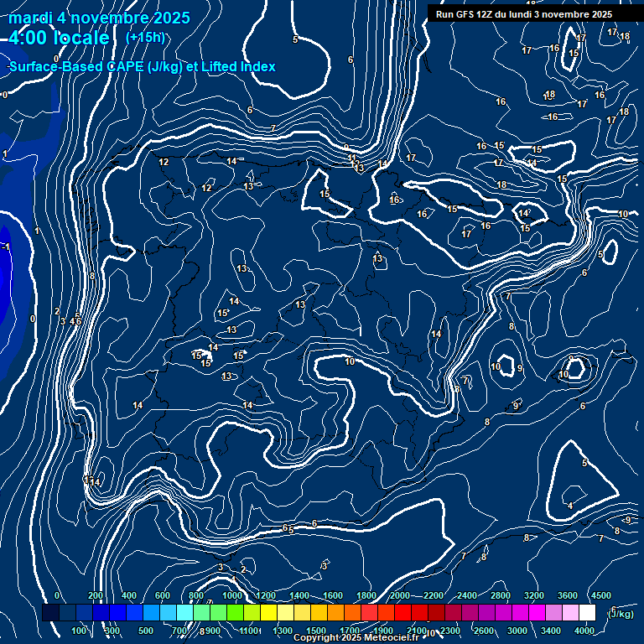Click the '1400' legend scale value
The image size is (644, 644).
(299, 595)
